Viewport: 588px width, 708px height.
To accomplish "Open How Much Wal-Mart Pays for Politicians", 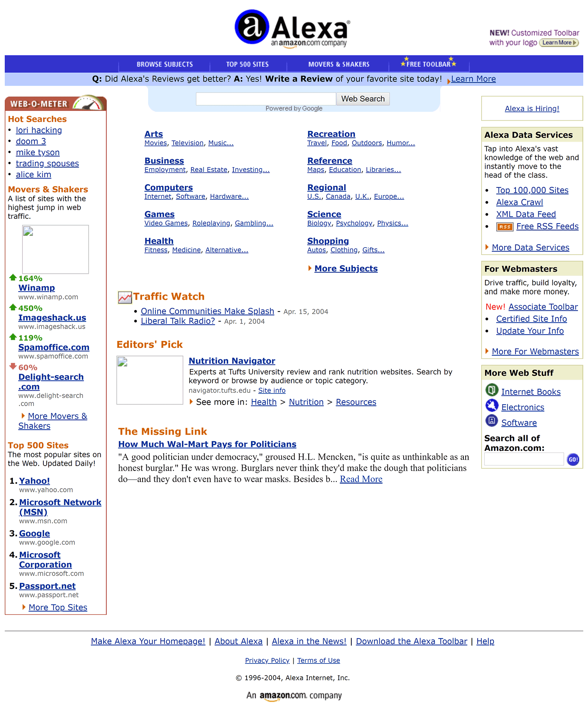I will pyautogui.click(x=207, y=444).
